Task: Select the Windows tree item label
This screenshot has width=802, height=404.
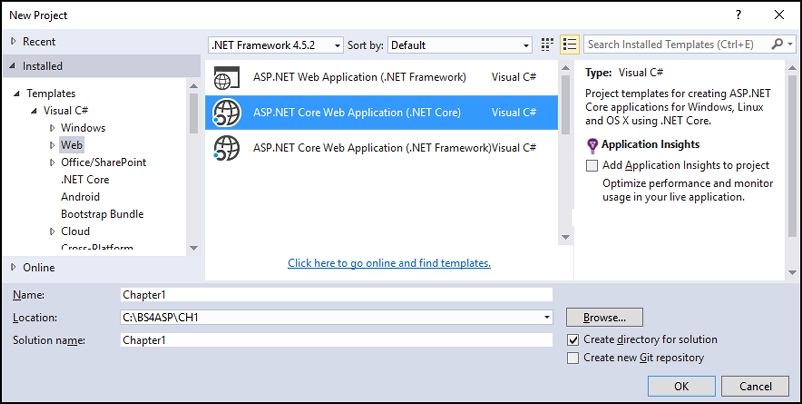Action: [83, 128]
